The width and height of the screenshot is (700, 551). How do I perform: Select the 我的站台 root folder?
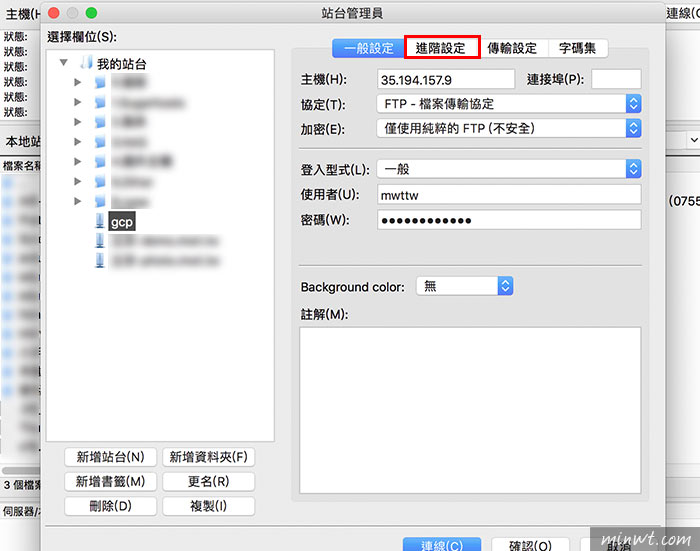(x=121, y=64)
